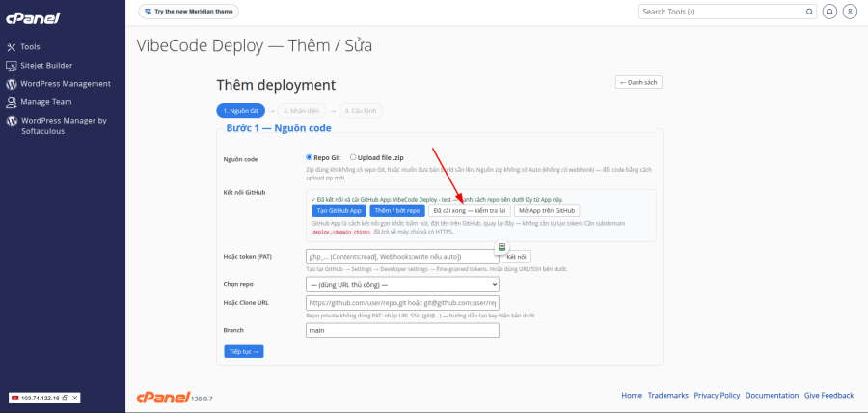Click Tiếp tục to continue
This screenshot has width=868, height=413.
(244, 351)
